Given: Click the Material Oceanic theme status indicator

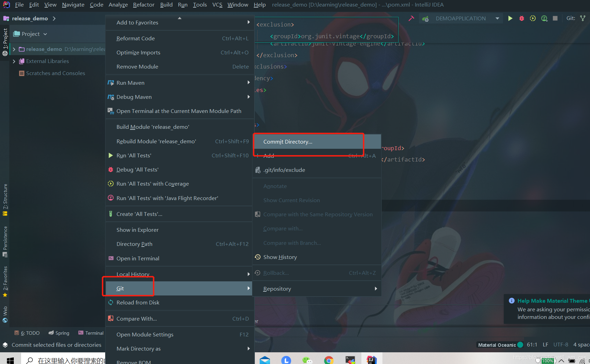Looking at the screenshot, I should (x=500, y=345).
